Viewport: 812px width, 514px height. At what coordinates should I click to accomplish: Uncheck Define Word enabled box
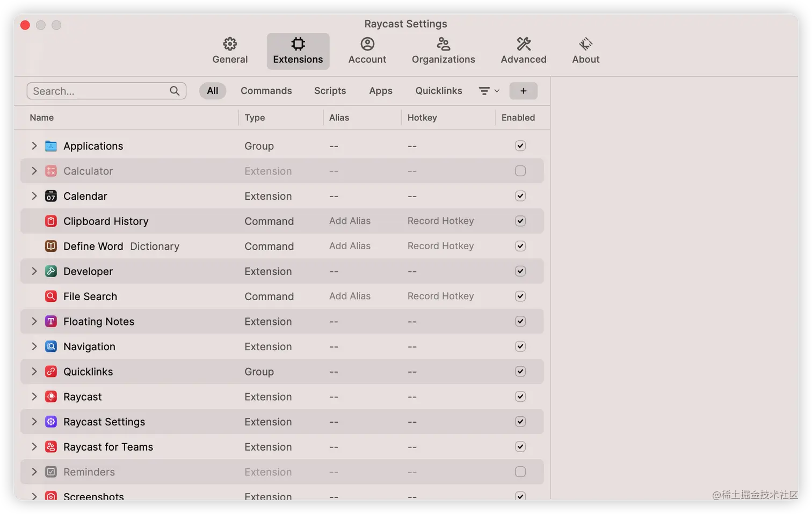(x=520, y=246)
